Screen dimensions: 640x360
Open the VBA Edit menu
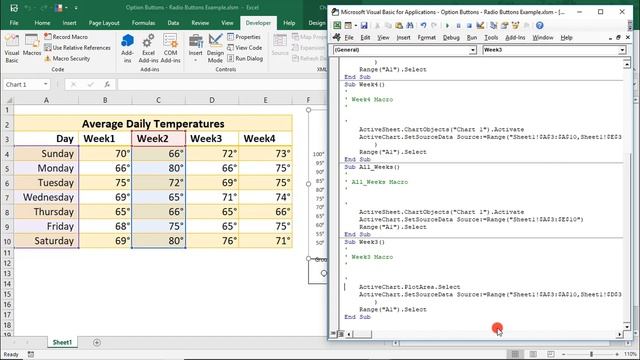pyautogui.click(x=365, y=38)
